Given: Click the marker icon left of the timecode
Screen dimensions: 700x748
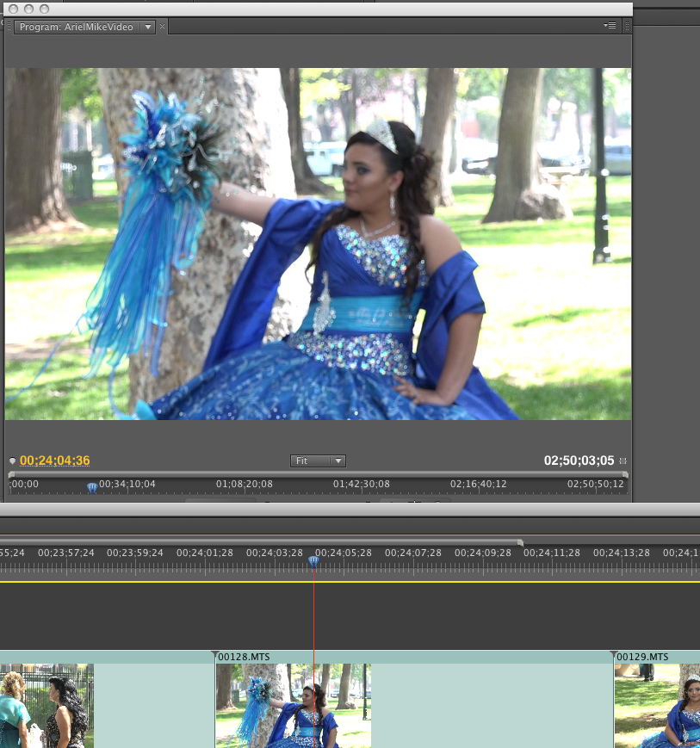Looking at the screenshot, I should click(x=12, y=461).
